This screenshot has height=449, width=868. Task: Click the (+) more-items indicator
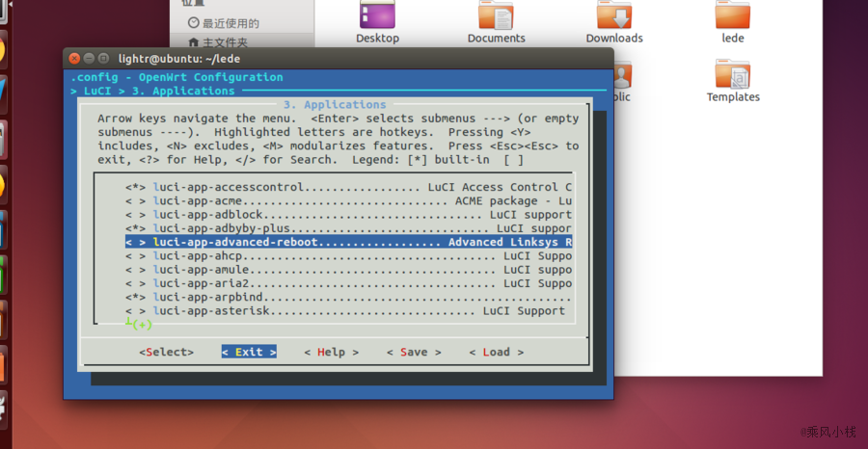point(143,325)
